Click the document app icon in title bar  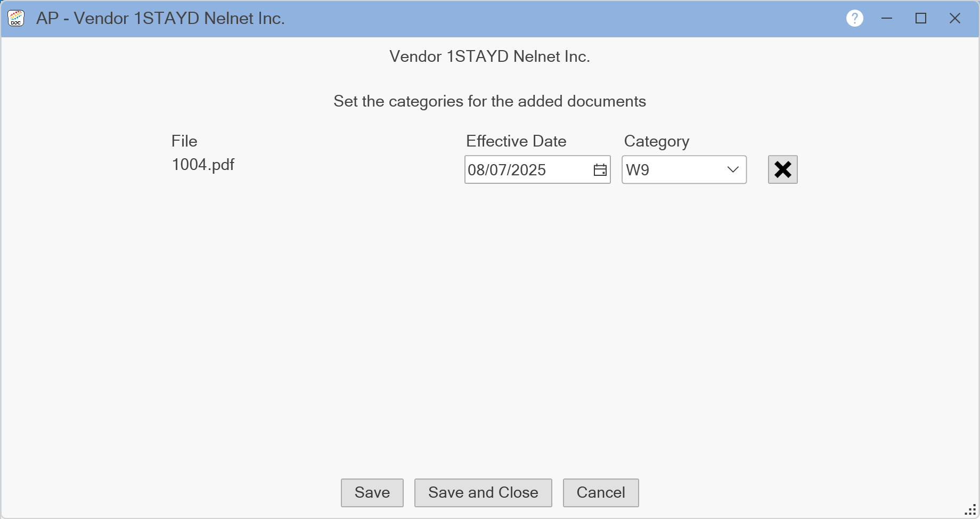coord(16,19)
